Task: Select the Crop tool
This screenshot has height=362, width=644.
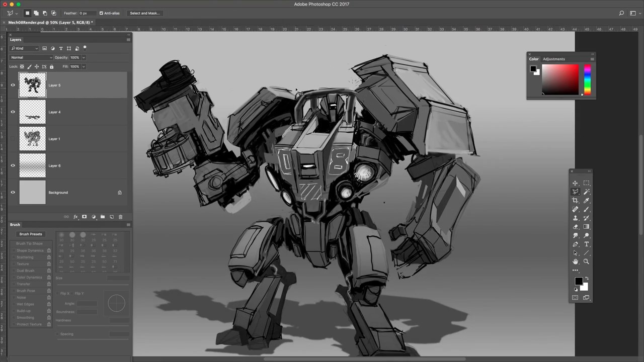Action: [575, 201]
